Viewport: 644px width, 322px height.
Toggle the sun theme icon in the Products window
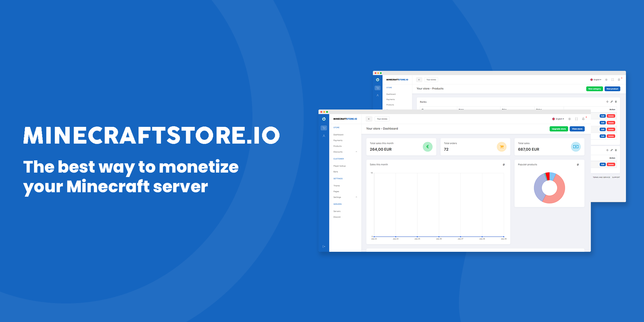(x=606, y=80)
